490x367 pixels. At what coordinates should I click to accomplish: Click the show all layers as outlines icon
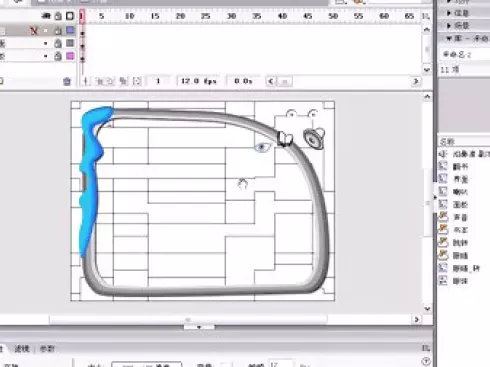70,16
